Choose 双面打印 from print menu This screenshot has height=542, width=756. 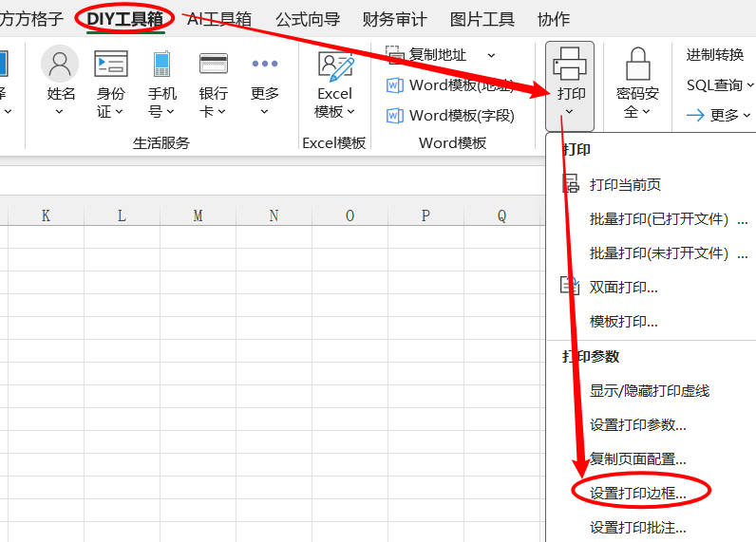click(x=624, y=287)
